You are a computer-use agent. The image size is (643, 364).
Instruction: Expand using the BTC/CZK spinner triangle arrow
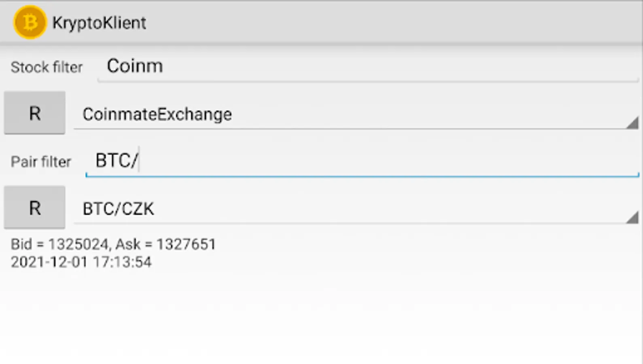tap(632, 218)
